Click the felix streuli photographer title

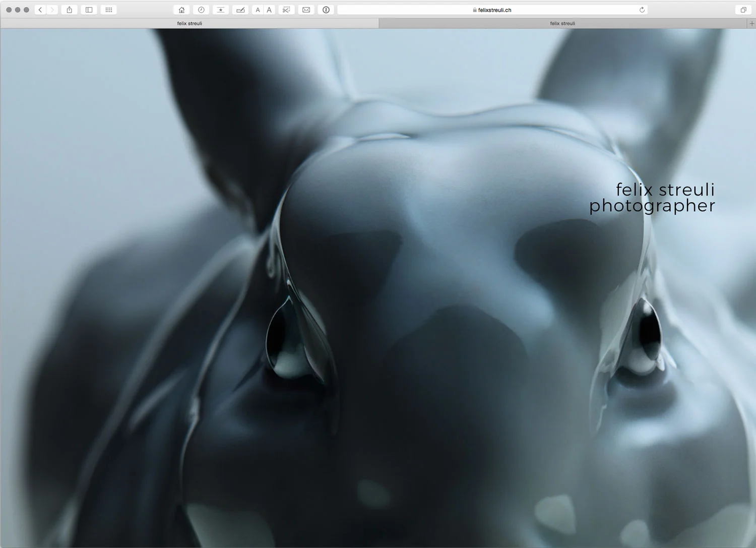tap(652, 198)
